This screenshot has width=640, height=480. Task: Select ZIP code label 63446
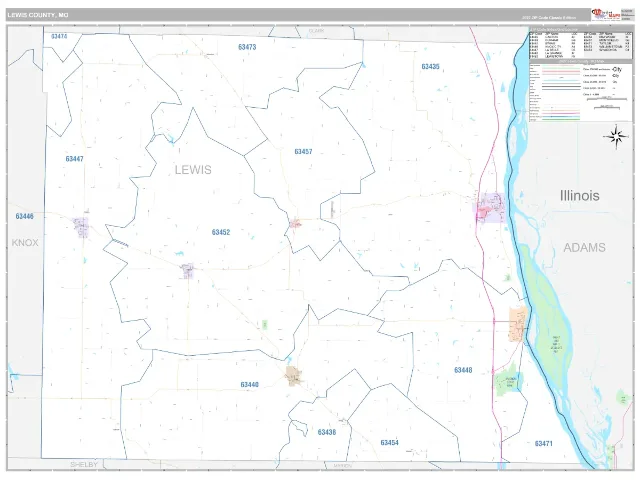pyautogui.click(x=24, y=216)
